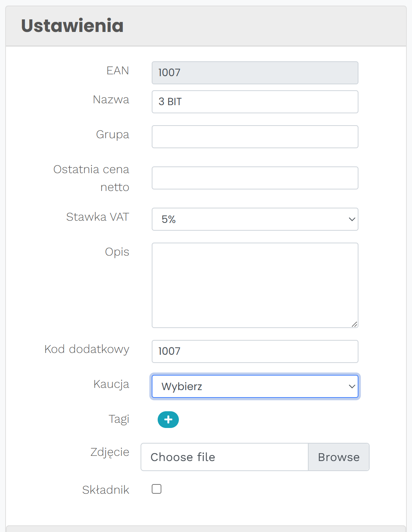This screenshot has width=412, height=532.
Task: Click the Składnik label text
Action: point(106,490)
